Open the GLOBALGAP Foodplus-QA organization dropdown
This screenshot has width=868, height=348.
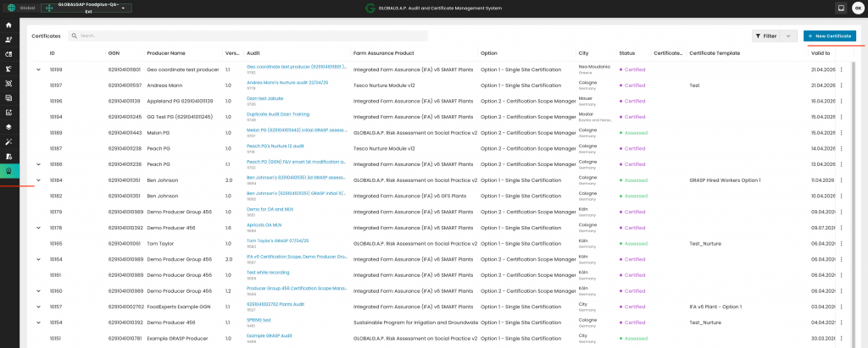click(x=86, y=8)
